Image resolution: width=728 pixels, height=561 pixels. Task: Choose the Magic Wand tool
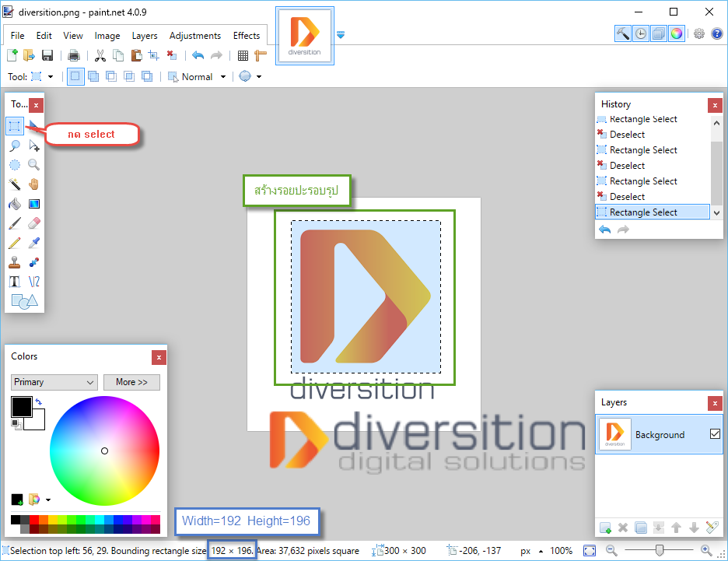[x=15, y=184]
